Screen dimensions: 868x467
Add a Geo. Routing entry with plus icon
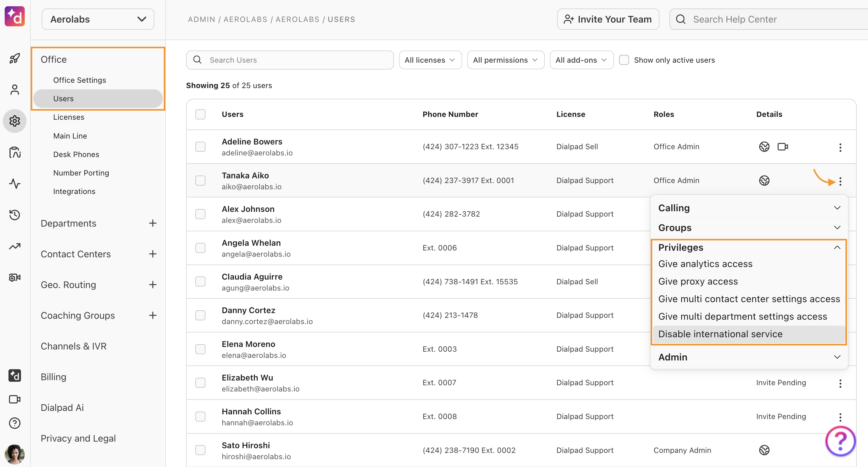[152, 285]
